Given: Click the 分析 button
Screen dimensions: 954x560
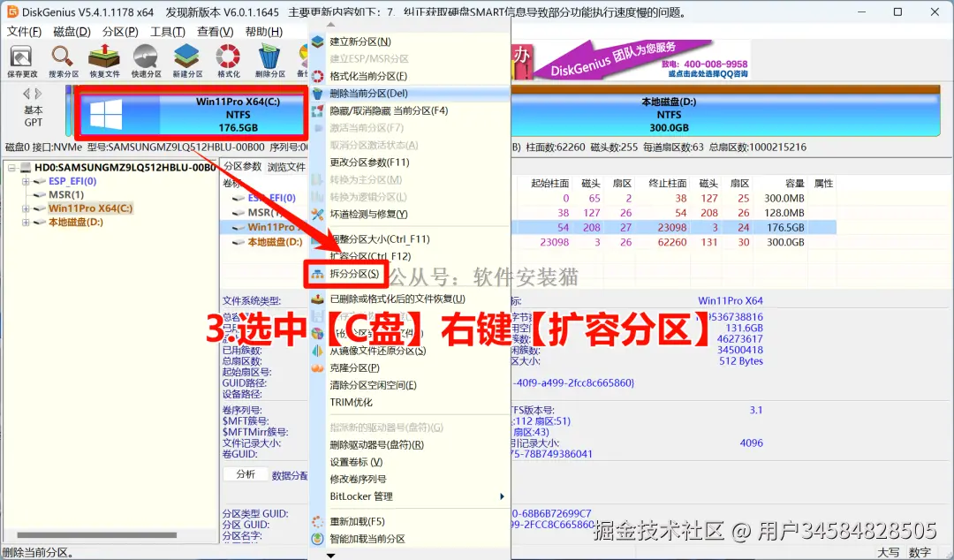Looking at the screenshot, I should [x=246, y=474].
